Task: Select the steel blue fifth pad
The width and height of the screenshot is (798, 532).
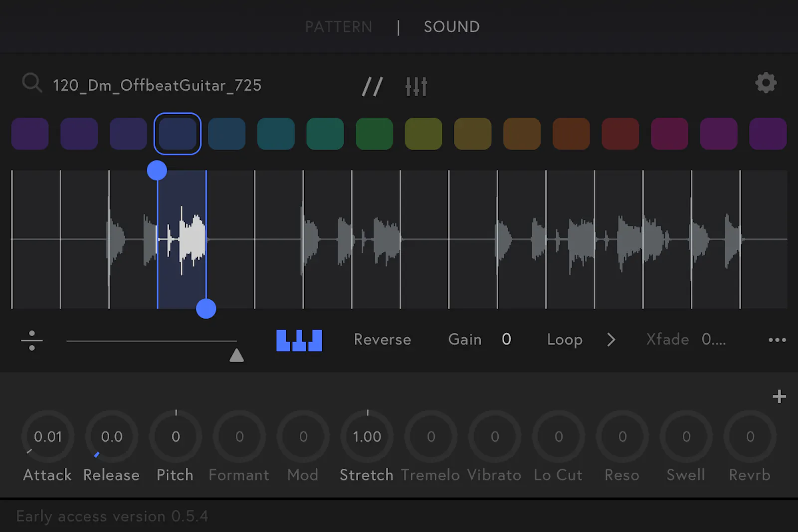Action: [226, 134]
